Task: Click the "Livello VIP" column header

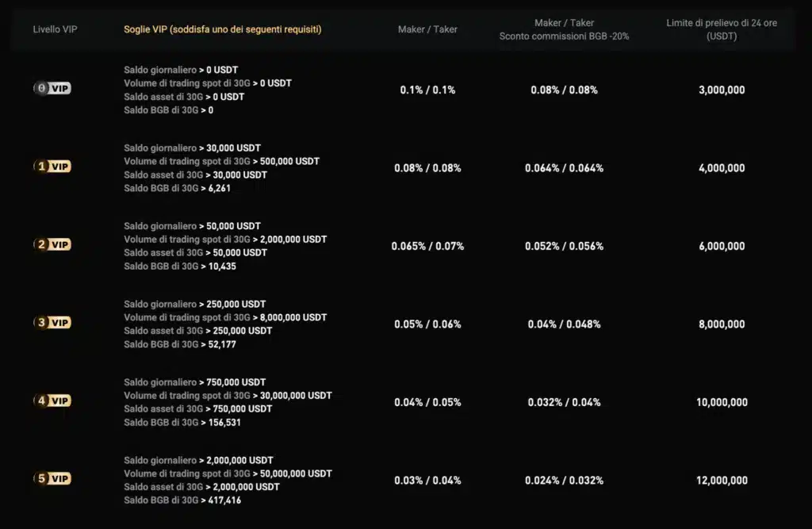Action: coord(56,29)
